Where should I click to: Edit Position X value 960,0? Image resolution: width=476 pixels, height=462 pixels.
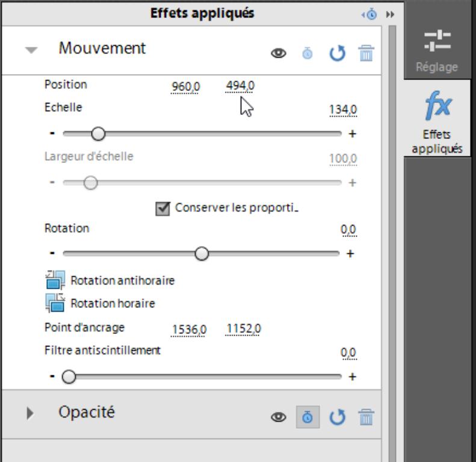click(185, 87)
